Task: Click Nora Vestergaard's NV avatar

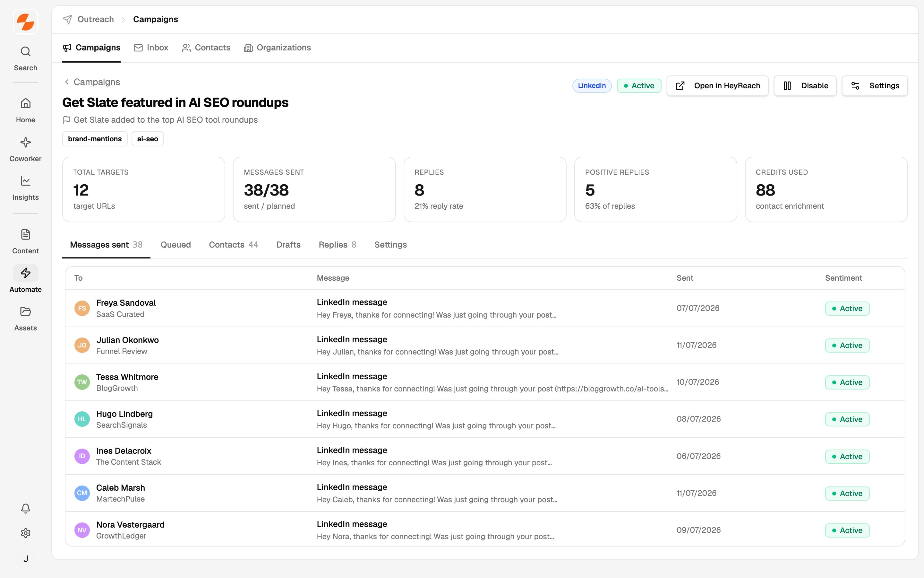Action: 82,530
